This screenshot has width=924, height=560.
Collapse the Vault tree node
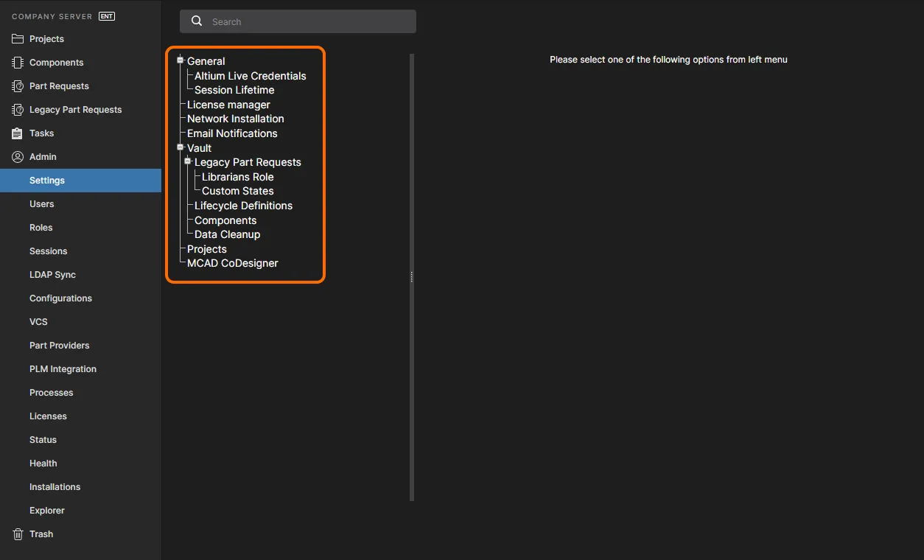180,147
